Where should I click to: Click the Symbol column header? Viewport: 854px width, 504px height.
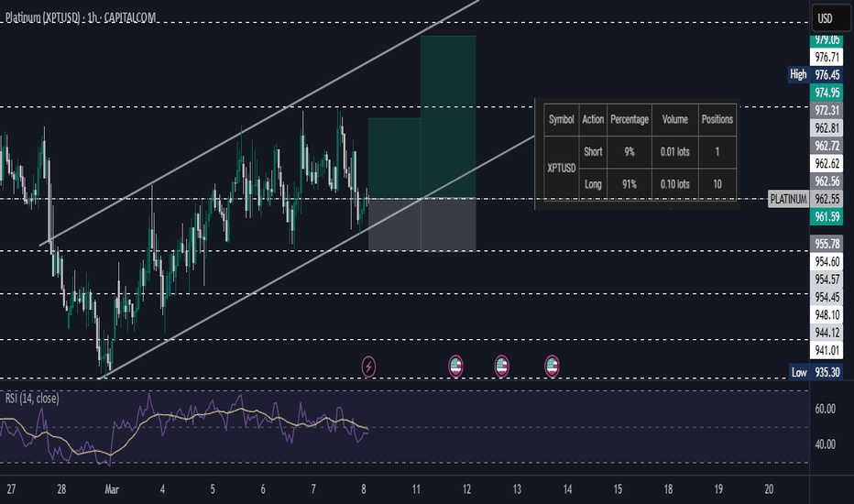pos(561,119)
